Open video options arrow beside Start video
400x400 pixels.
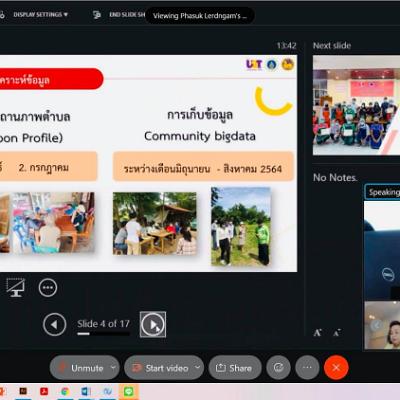[x=198, y=367]
